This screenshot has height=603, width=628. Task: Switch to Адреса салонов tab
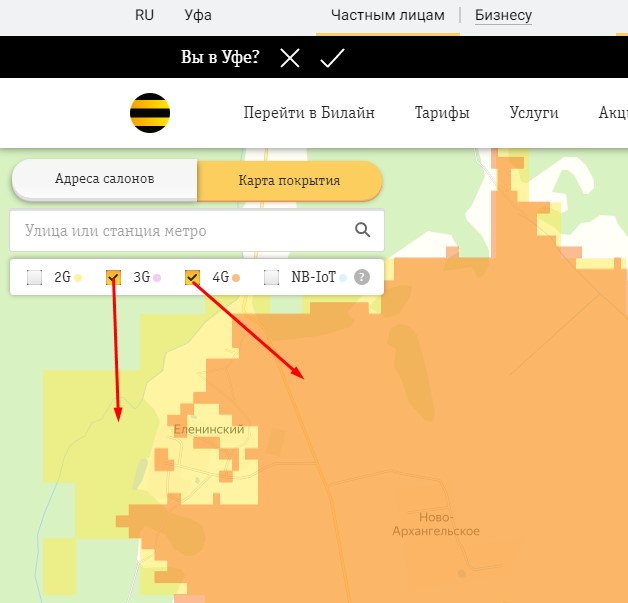point(105,179)
